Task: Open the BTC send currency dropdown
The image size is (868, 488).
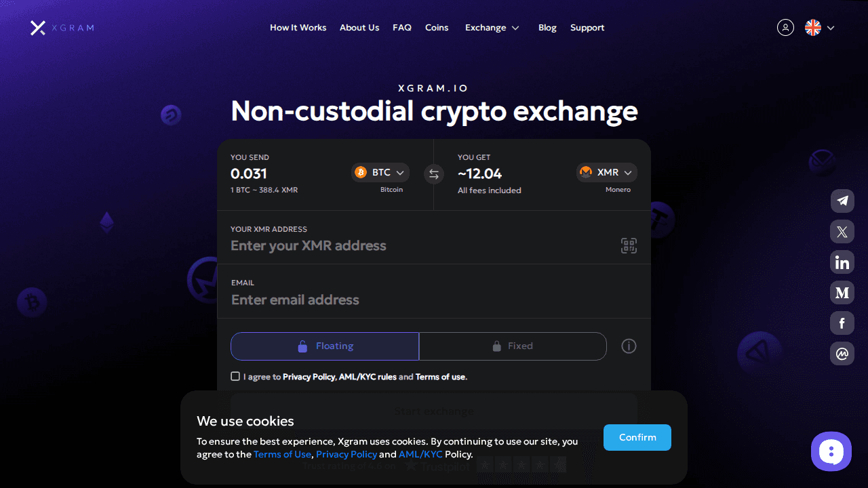Action: tap(380, 173)
